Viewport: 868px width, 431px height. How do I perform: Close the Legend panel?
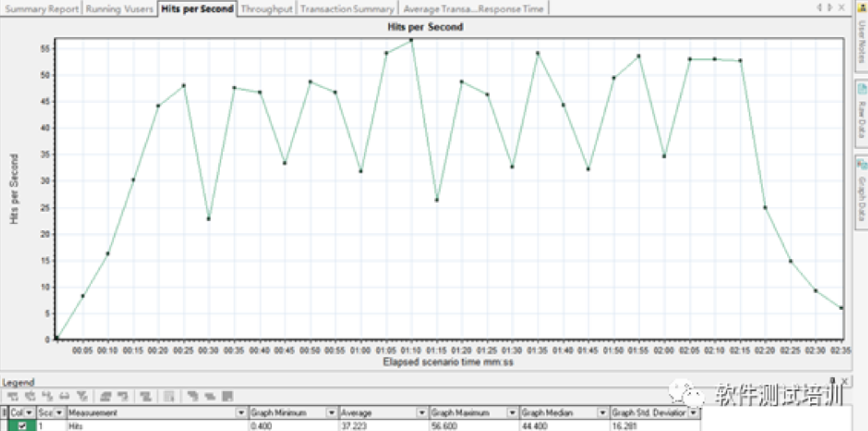pos(844,381)
